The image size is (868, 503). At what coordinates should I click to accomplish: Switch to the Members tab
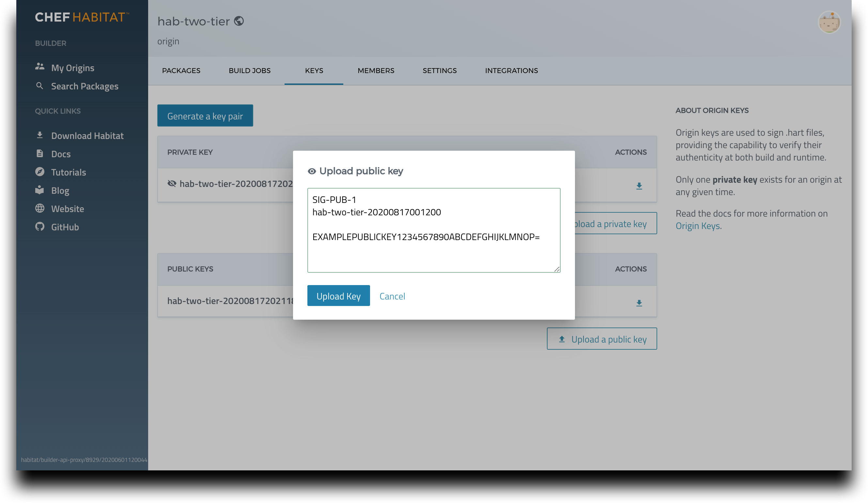[376, 70]
